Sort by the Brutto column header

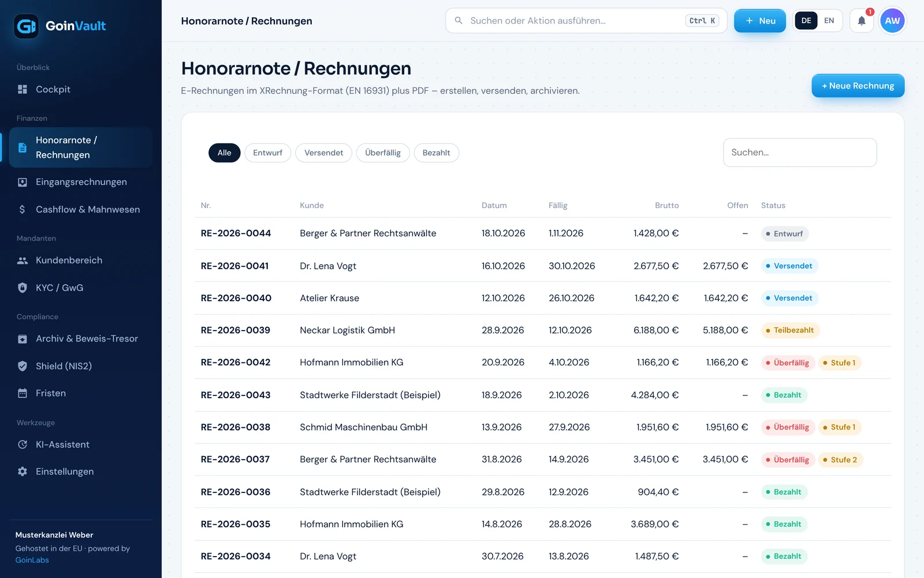point(666,205)
